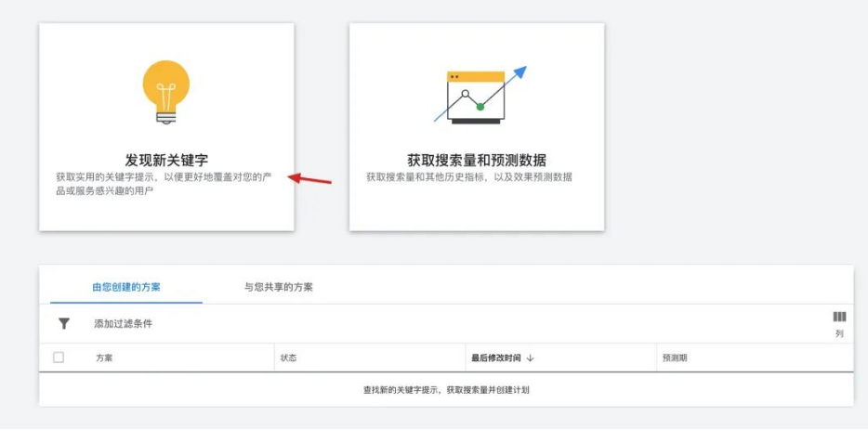Screen dimensions: 868x442
Task: Sort by the 最后修改时间 column header
Action: point(496,357)
